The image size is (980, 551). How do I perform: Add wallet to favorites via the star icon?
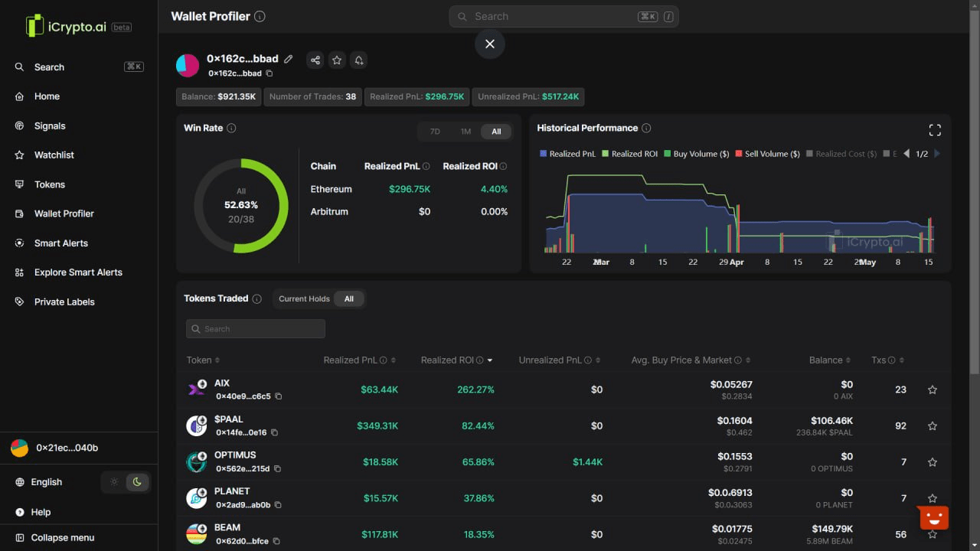point(337,60)
